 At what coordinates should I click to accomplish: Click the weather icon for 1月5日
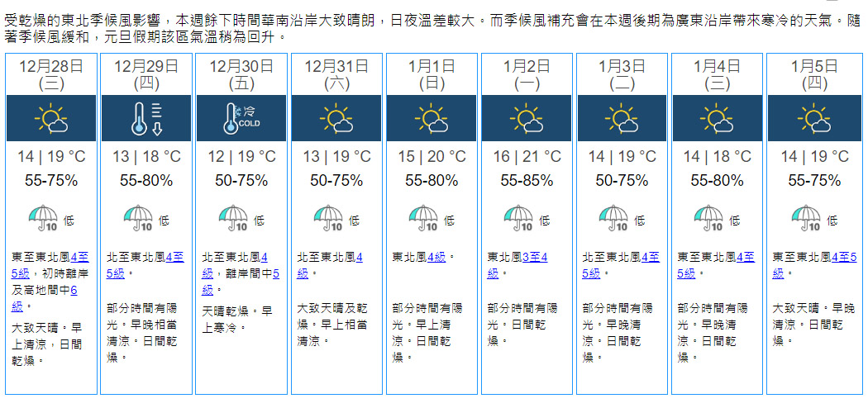(x=813, y=119)
